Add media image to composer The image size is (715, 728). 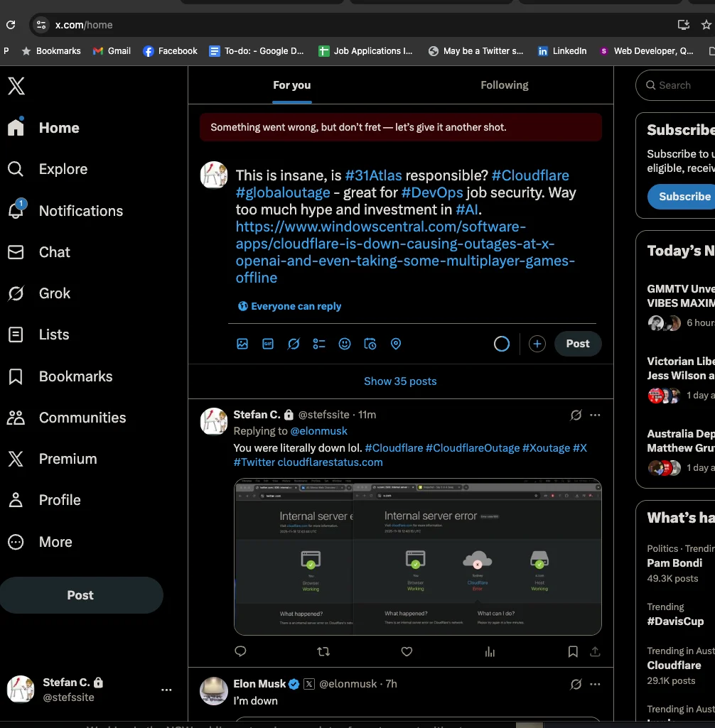[x=242, y=344]
